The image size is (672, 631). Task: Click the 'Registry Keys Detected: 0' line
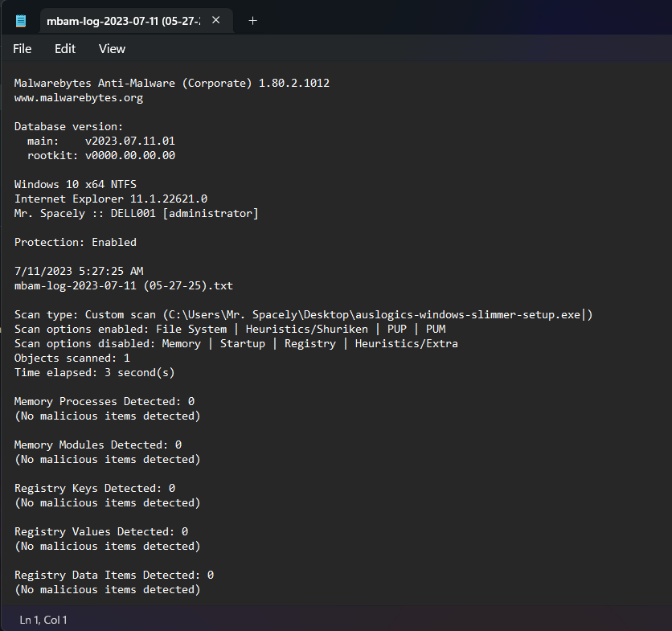pyautogui.click(x=95, y=488)
